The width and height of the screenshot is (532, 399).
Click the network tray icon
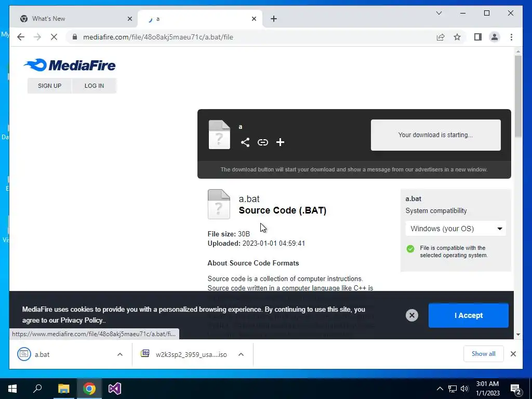453,389
